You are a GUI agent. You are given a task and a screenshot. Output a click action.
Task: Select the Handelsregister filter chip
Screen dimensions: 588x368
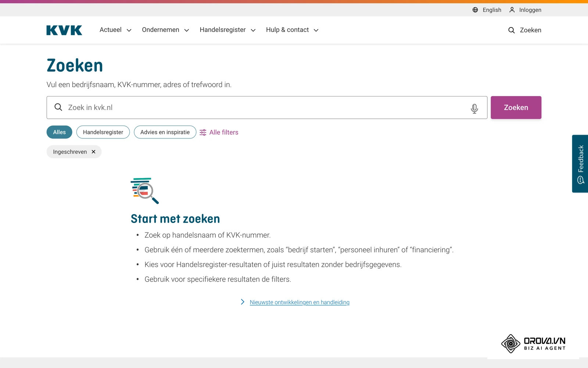point(103,132)
